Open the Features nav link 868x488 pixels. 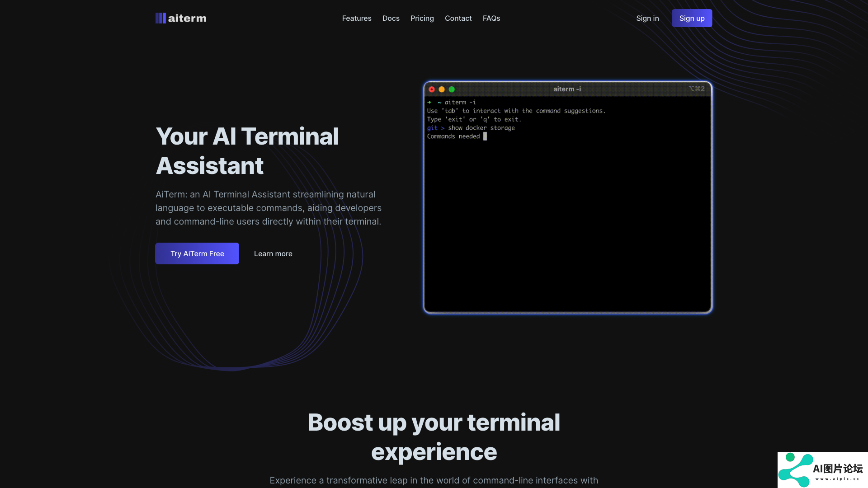pyautogui.click(x=357, y=18)
